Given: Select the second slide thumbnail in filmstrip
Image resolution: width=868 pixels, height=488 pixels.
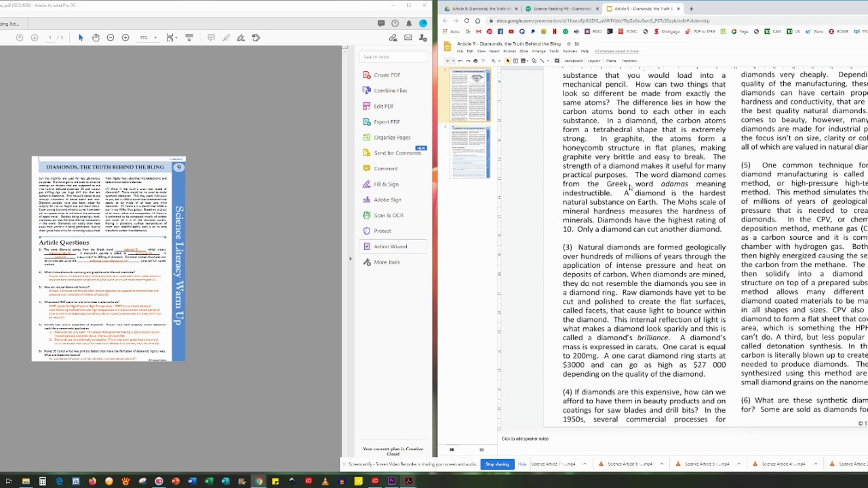Looking at the screenshot, I should tap(469, 150).
